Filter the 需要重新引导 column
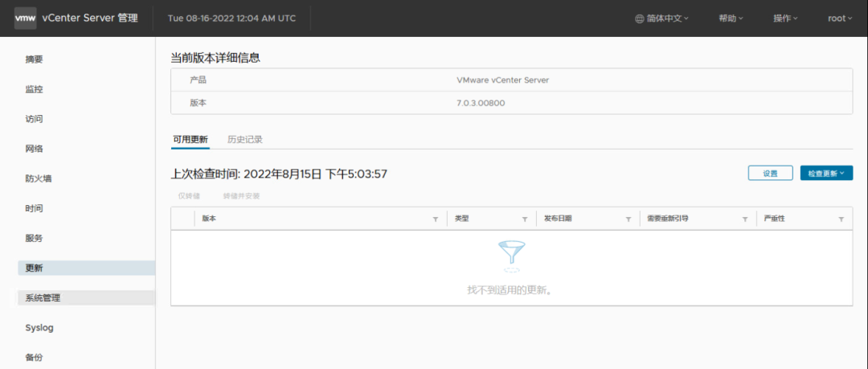 click(x=745, y=219)
